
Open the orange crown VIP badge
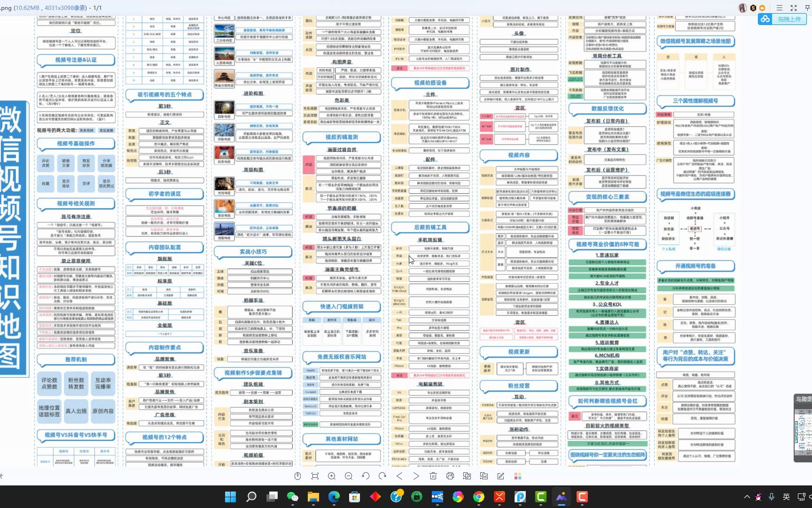pos(762,8)
